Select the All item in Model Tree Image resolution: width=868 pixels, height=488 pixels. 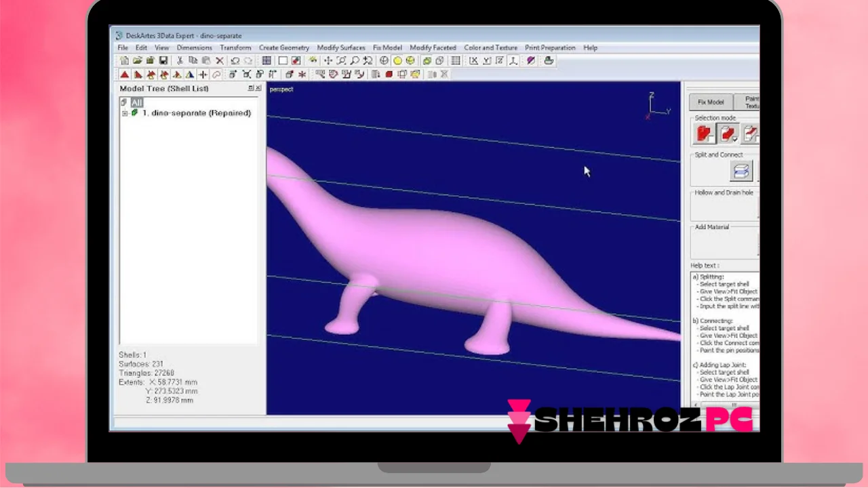pos(137,102)
